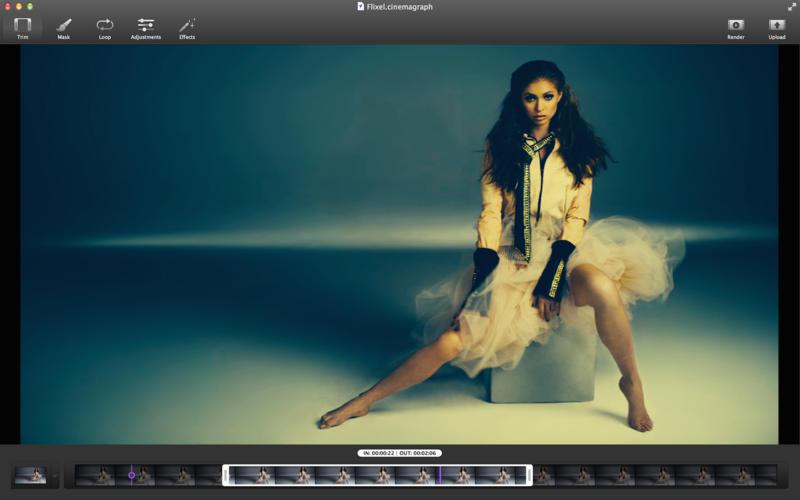
Task: Click the green zoom window button
Action: tap(30, 6)
